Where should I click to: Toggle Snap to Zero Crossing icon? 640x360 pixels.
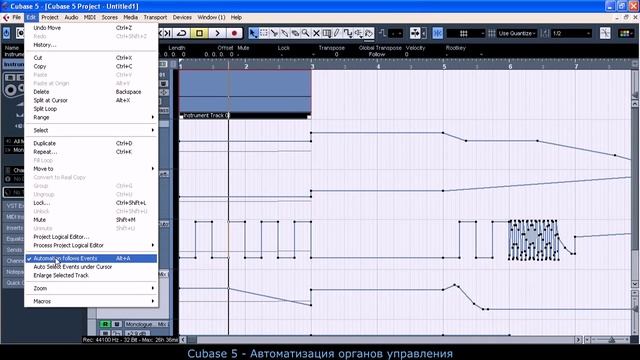pos(605,33)
